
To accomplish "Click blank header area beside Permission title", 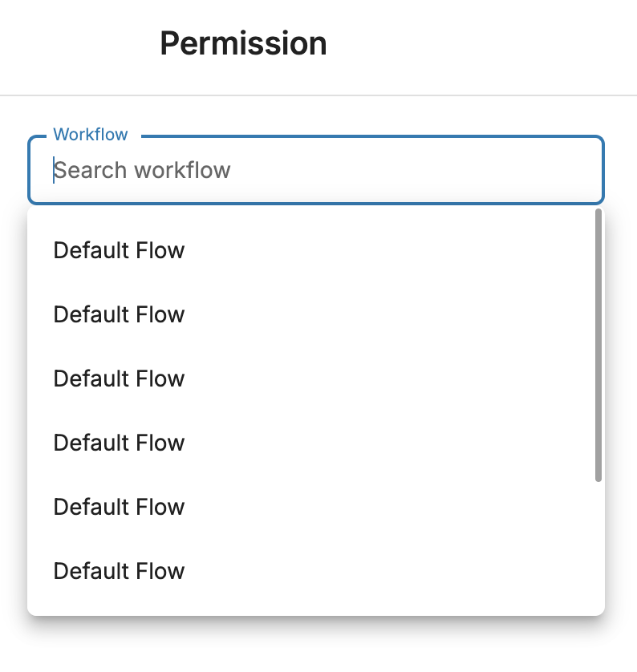I will tap(472, 43).
